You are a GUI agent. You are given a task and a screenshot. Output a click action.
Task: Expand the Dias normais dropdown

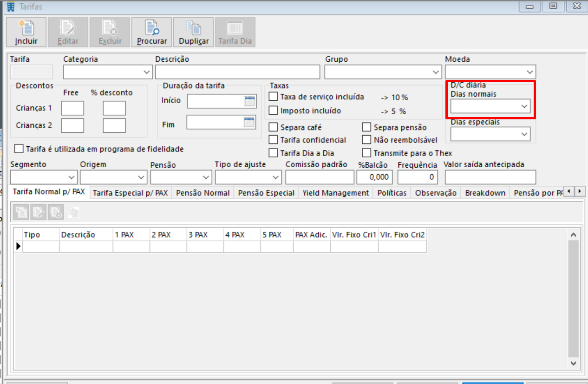(x=524, y=106)
